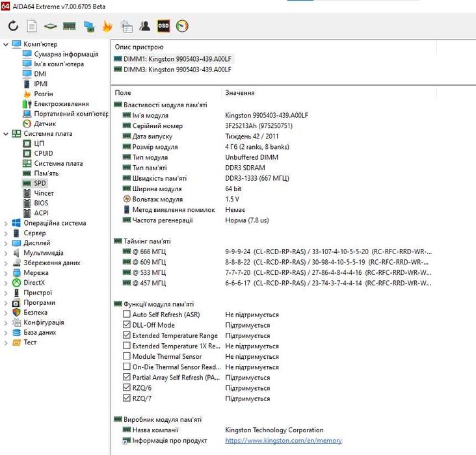Image resolution: width=476 pixels, height=455 pixels.
Task: Click the Датчик gauge icon
Action: (27, 123)
